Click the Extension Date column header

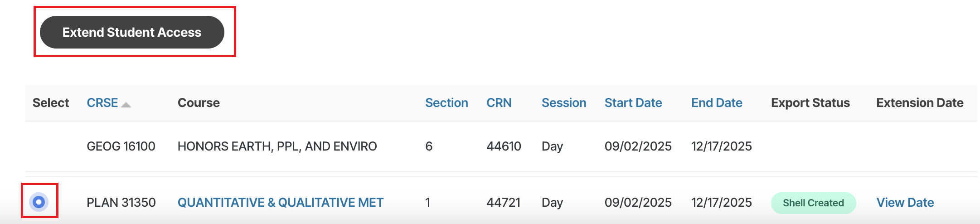[920, 103]
